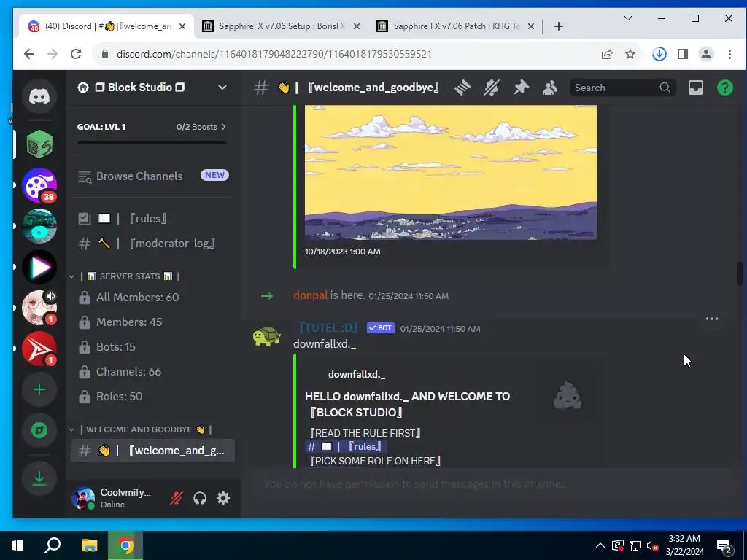Viewport: 747px width, 560px height.
Task: Open the yellow sky landscape image
Action: [x=451, y=172]
